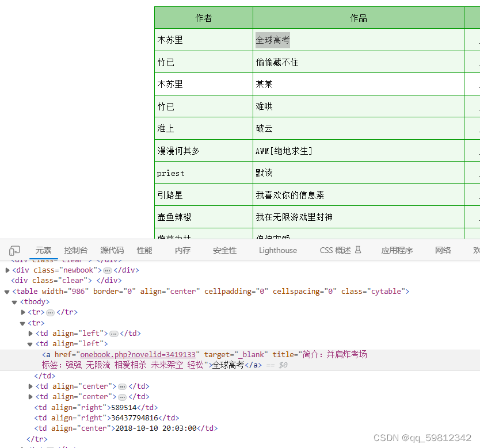Click author 漫漫何其多
Screen dimensions: 480x448
point(178,151)
